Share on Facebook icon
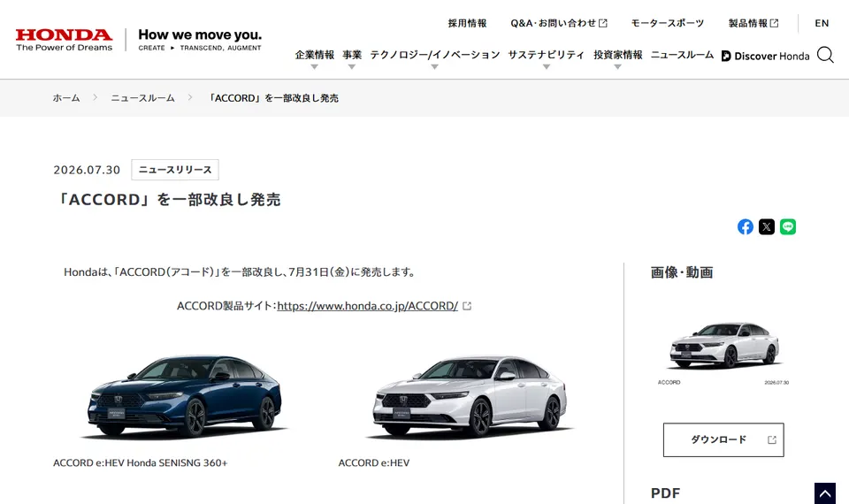849x504 pixels. tap(745, 227)
